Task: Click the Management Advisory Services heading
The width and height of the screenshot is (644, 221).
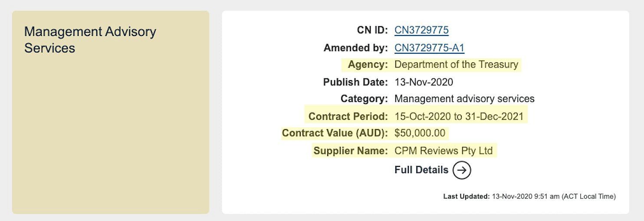Action: [x=90, y=39]
